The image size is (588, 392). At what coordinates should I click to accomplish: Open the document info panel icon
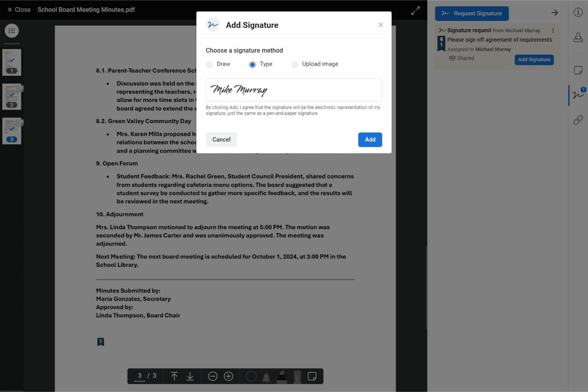[x=578, y=12]
